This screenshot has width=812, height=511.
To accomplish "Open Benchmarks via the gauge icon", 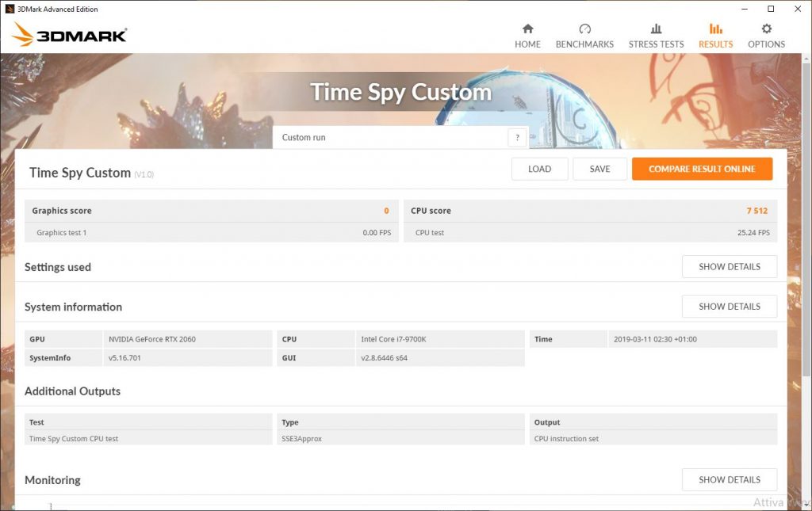I will (584, 29).
